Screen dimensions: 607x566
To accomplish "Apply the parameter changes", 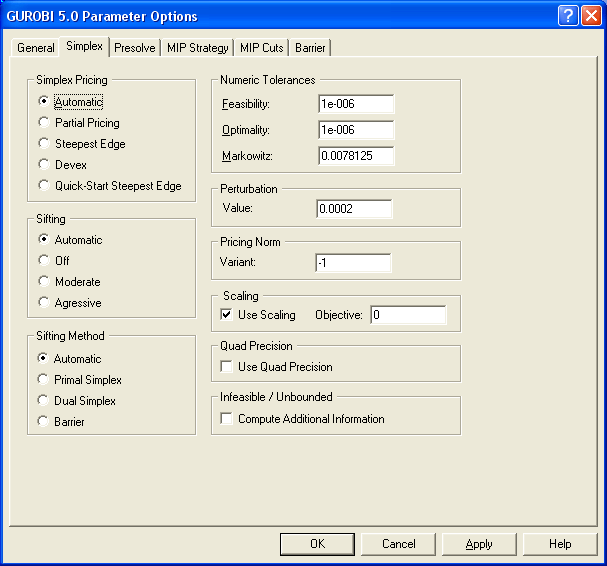I will pyautogui.click(x=479, y=544).
